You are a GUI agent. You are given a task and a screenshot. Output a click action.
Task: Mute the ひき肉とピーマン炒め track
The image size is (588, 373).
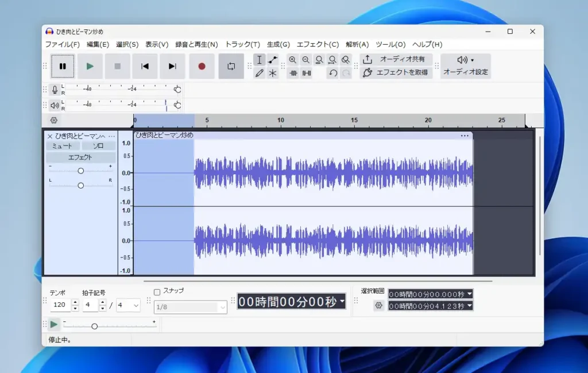(62, 145)
